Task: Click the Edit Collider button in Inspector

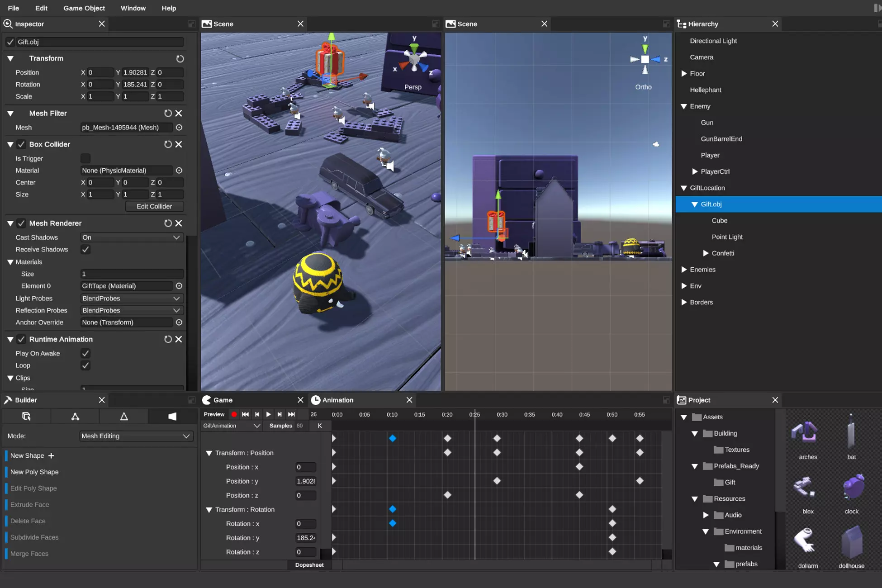Action: pyautogui.click(x=154, y=206)
